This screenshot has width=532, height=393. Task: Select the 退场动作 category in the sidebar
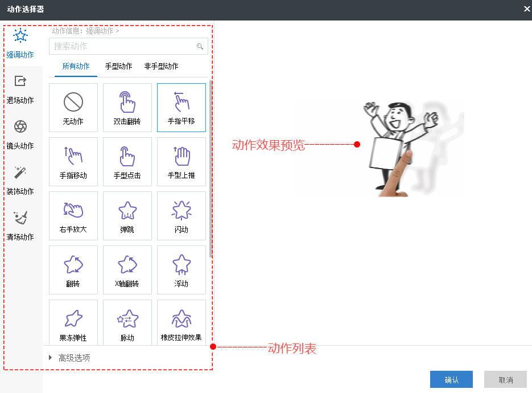pyautogui.click(x=20, y=91)
